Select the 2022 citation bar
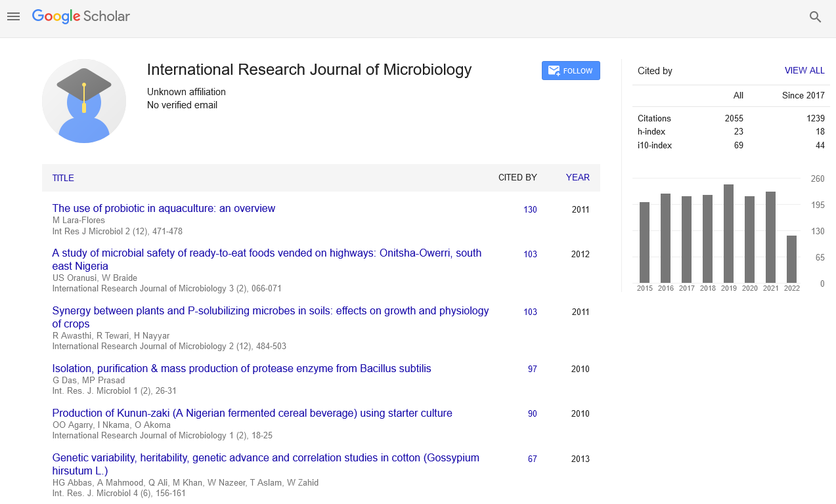836x504 pixels. pyautogui.click(x=791, y=261)
